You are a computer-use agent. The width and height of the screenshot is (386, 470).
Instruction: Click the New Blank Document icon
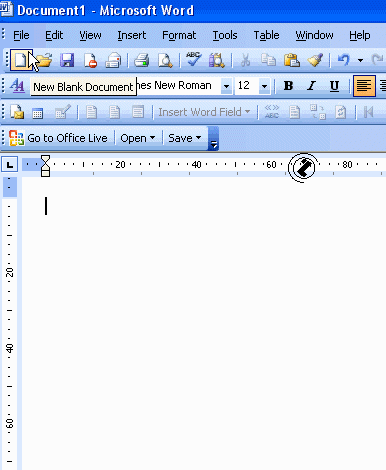point(21,60)
